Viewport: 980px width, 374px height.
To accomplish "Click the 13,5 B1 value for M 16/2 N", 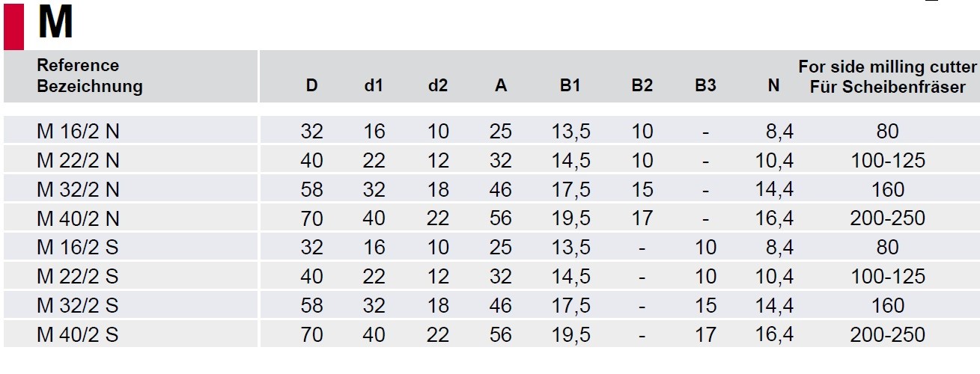I will (570, 131).
